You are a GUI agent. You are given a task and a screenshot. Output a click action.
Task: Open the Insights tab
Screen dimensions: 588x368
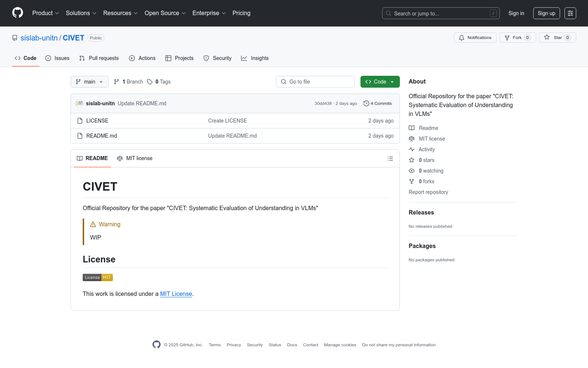click(x=255, y=58)
